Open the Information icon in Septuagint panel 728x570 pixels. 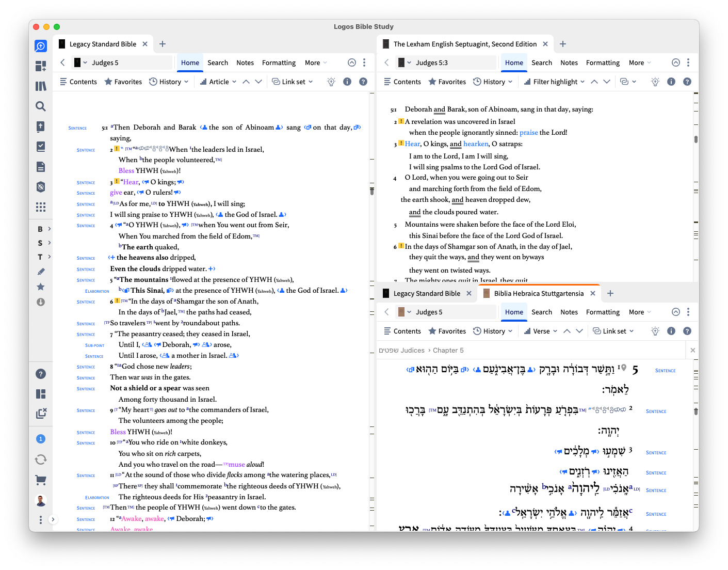click(671, 82)
